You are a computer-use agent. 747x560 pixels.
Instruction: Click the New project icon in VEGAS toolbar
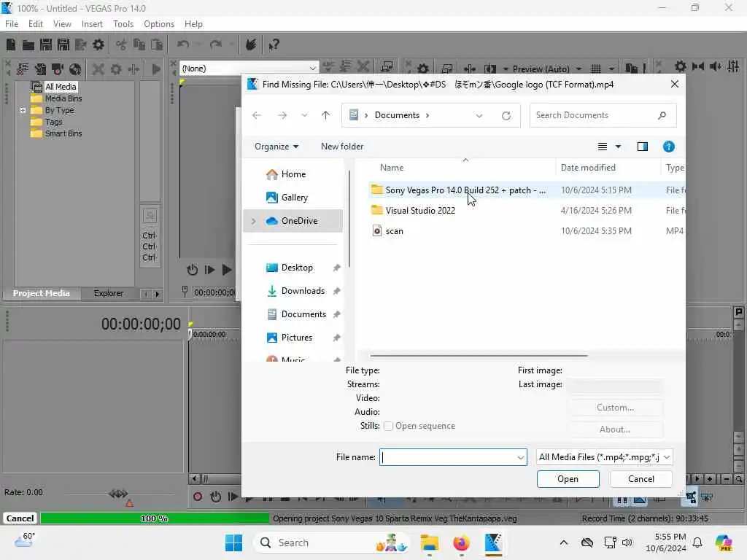click(10, 44)
